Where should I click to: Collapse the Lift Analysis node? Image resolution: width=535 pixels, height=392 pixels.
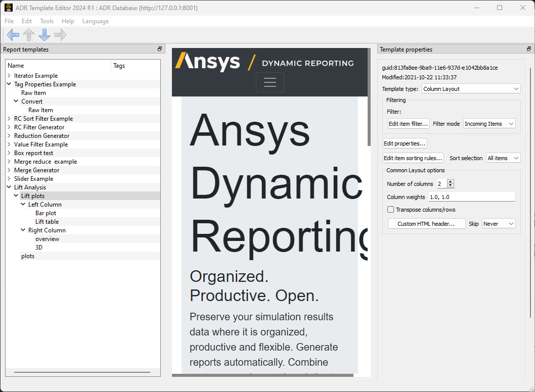point(9,187)
